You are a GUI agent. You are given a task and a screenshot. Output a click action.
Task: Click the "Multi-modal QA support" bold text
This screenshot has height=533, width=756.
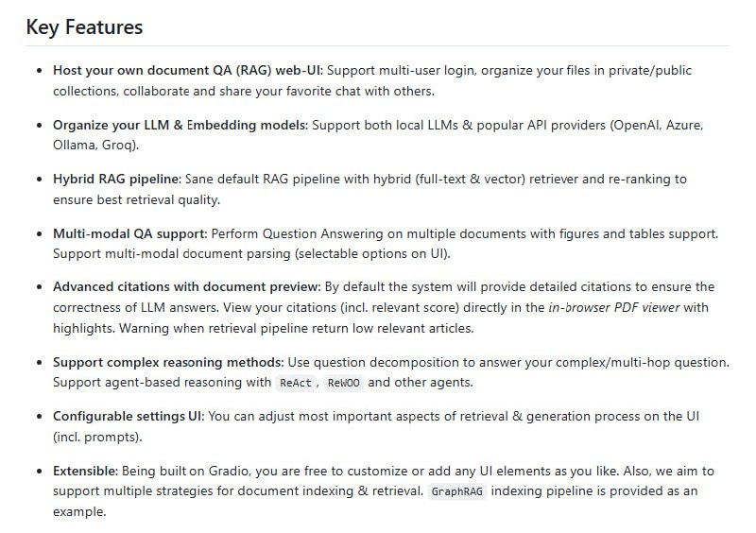pyautogui.click(x=129, y=232)
